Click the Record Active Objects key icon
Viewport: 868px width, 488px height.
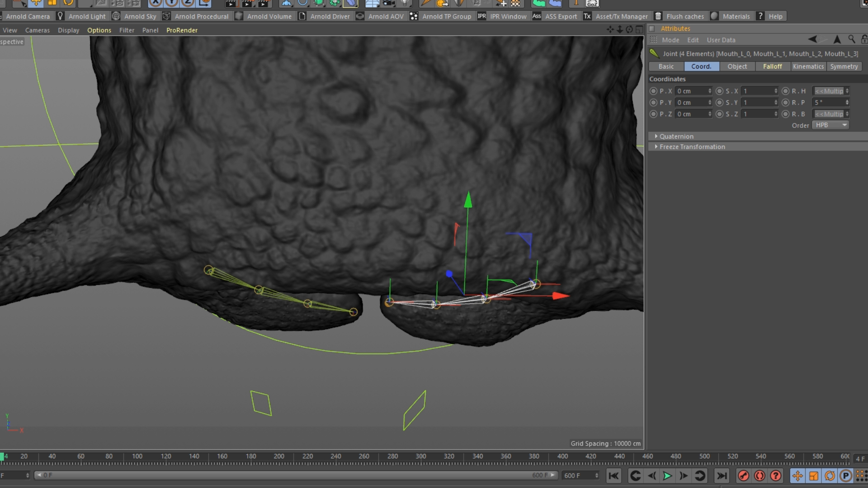point(743,476)
